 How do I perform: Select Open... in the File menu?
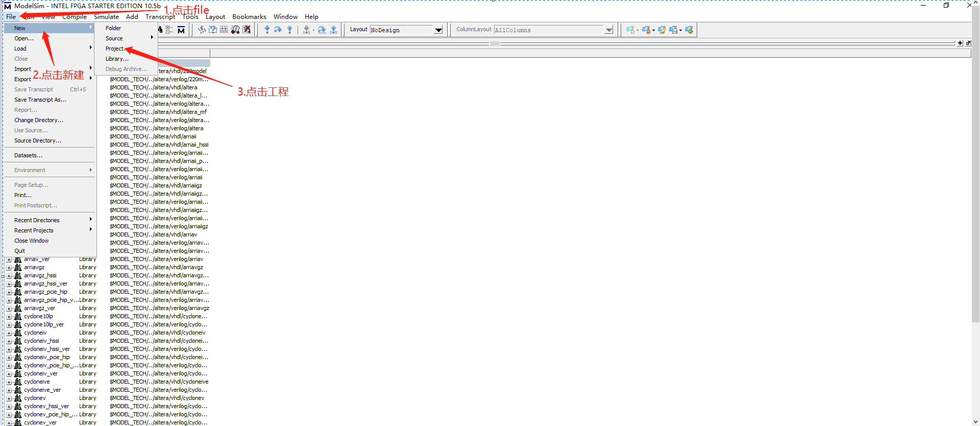(x=50, y=38)
